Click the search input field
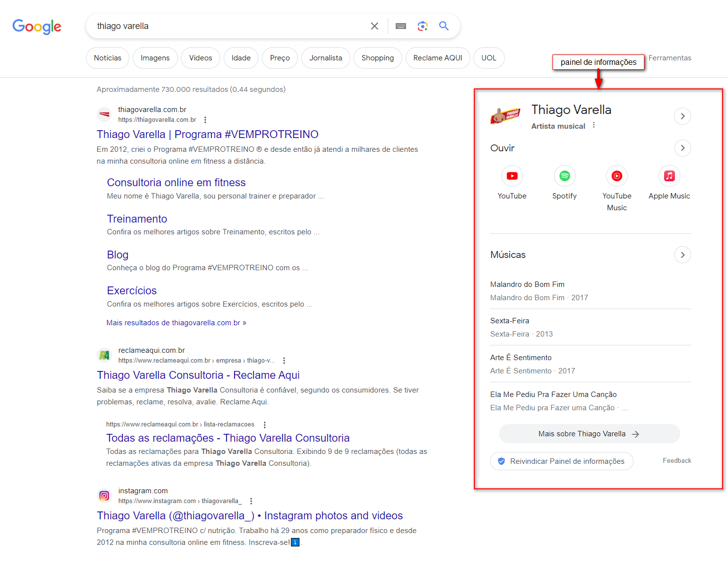Image resolution: width=728 pixels, height=565 pixels. point(226,26)
